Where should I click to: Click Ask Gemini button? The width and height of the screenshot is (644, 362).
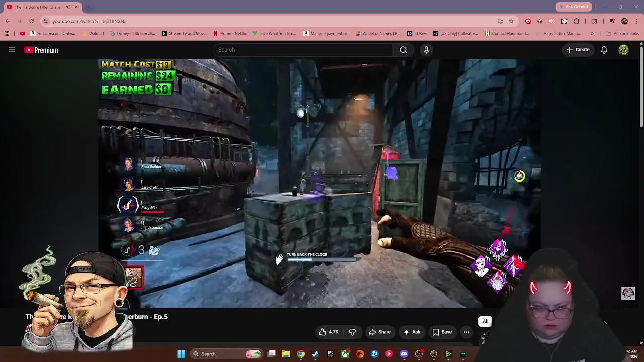[x=573, y=7]
